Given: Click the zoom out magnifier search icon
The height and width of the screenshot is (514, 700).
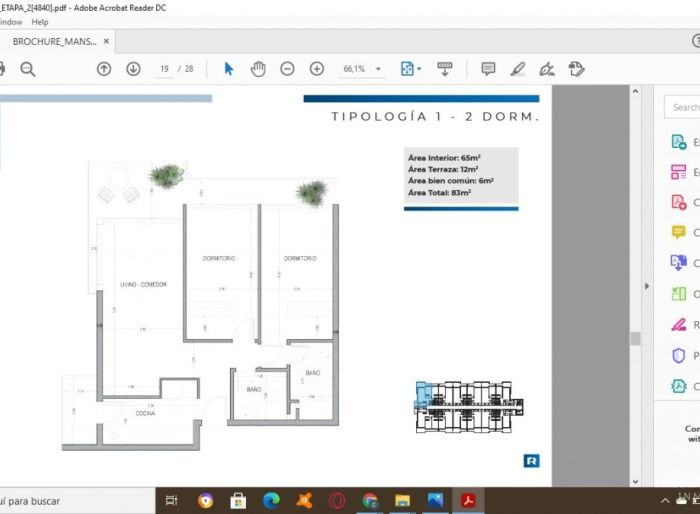Looking at the screenshot, I should click(28, 69).
